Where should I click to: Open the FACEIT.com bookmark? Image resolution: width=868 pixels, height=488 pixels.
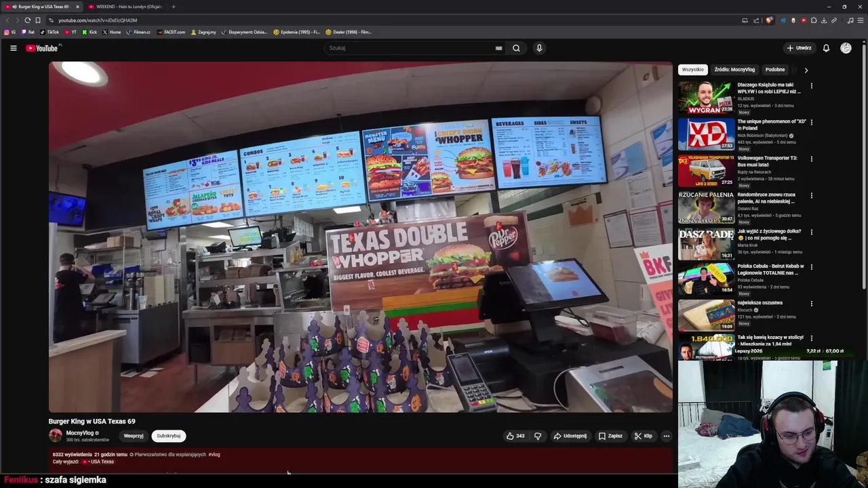(x=171, y=32)
